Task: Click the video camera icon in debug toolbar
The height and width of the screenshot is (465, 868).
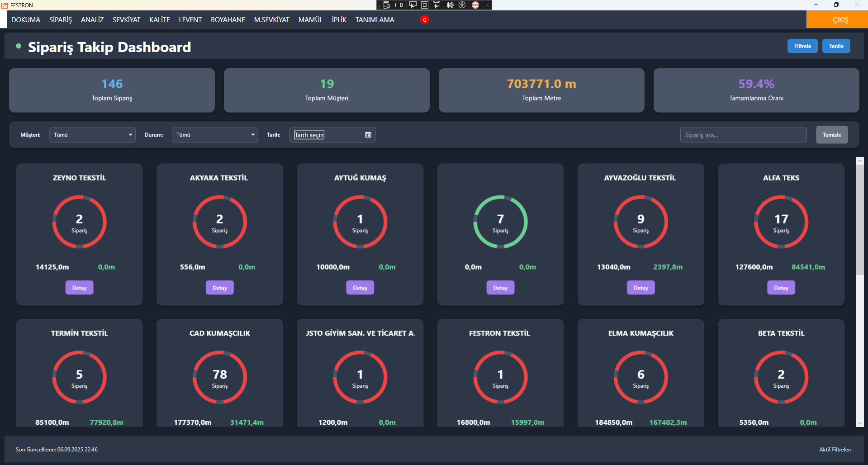Action: point(399,5)
